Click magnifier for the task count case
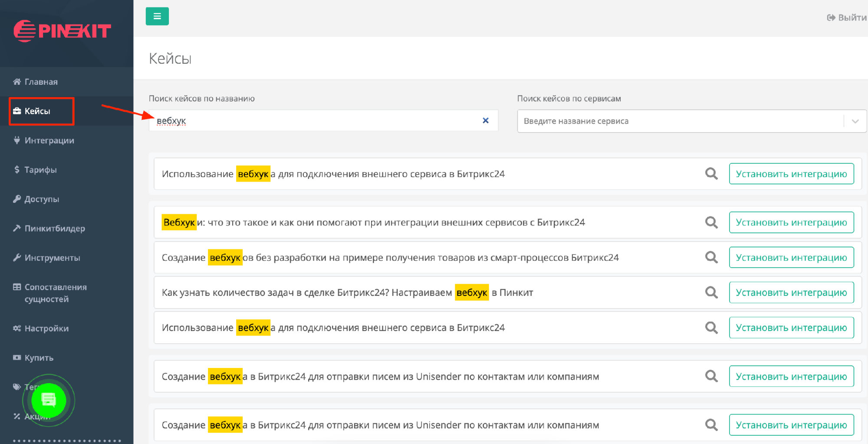 711,292
